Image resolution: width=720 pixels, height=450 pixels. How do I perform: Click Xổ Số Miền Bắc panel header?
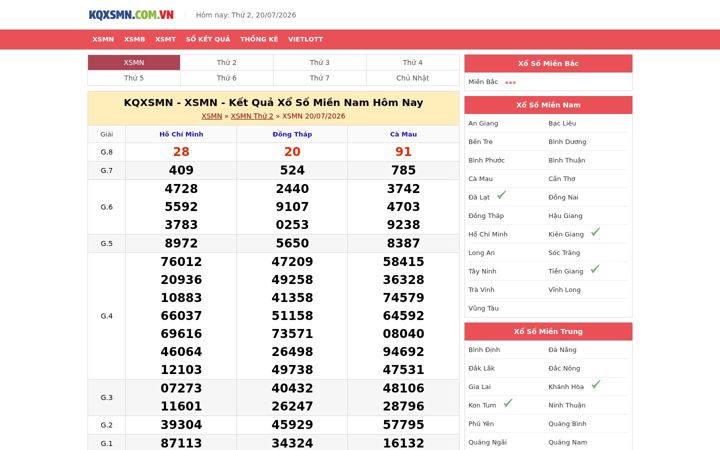click(x=548, y=63)
